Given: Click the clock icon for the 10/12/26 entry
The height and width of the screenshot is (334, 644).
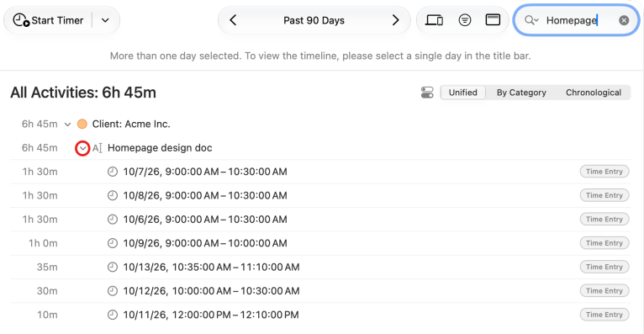Looking at the screenshot, I should tap(113, 291).
